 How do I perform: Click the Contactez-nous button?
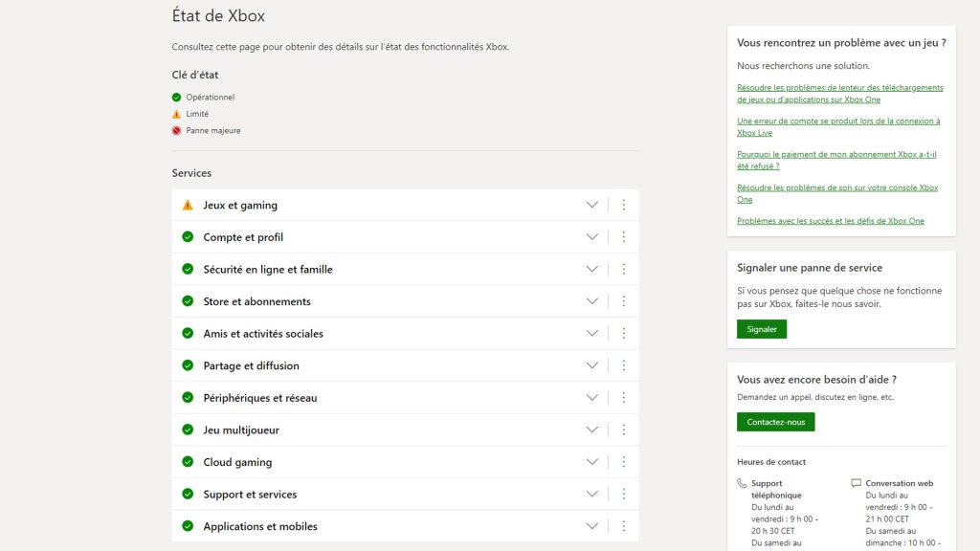(x=775, y=421)
